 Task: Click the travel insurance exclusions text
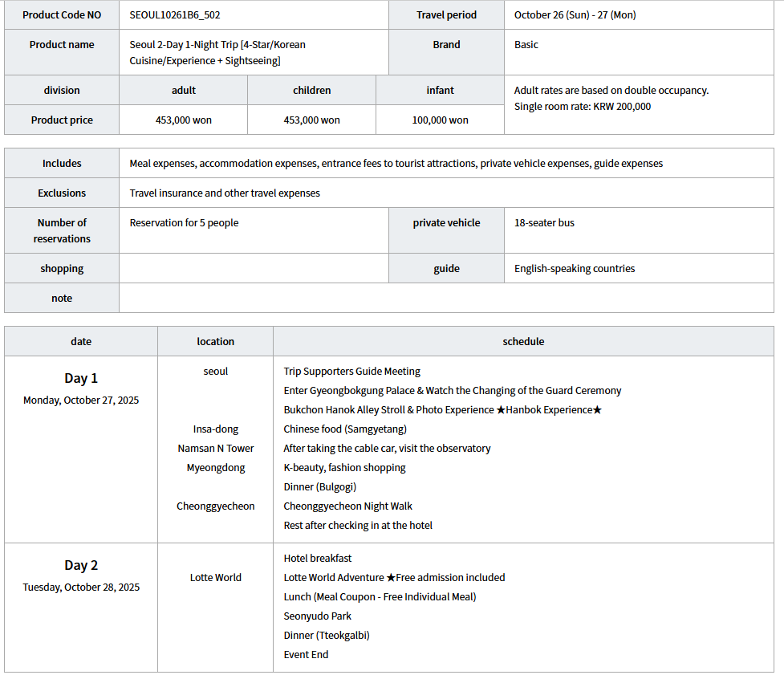(225, 193)
